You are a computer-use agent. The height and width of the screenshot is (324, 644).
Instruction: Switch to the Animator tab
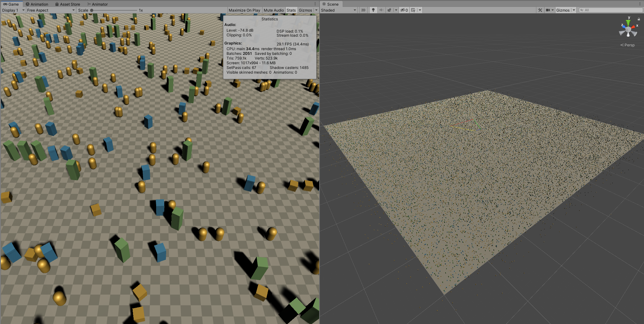point(97,4)
